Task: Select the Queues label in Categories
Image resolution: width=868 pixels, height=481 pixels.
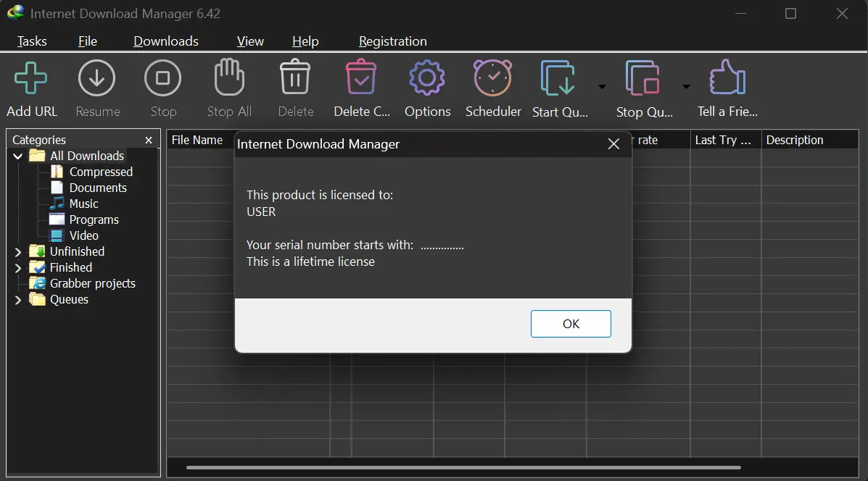Action: click(69, 300)
